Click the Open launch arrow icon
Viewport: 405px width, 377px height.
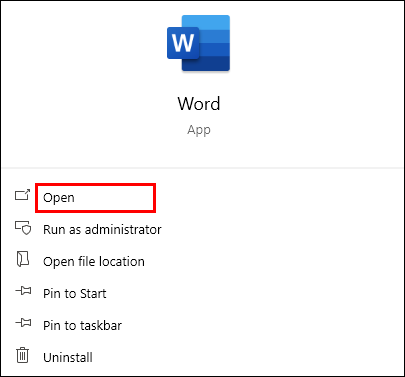22,195
